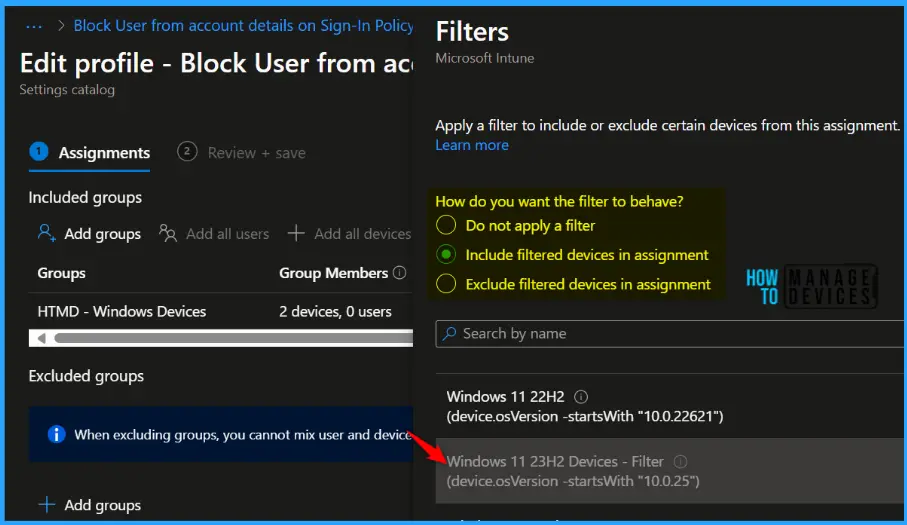Click the horizontal scrollbar thumb of groups table
The height and width of the screenshot is (525, 907).
[x=234, y=338]
